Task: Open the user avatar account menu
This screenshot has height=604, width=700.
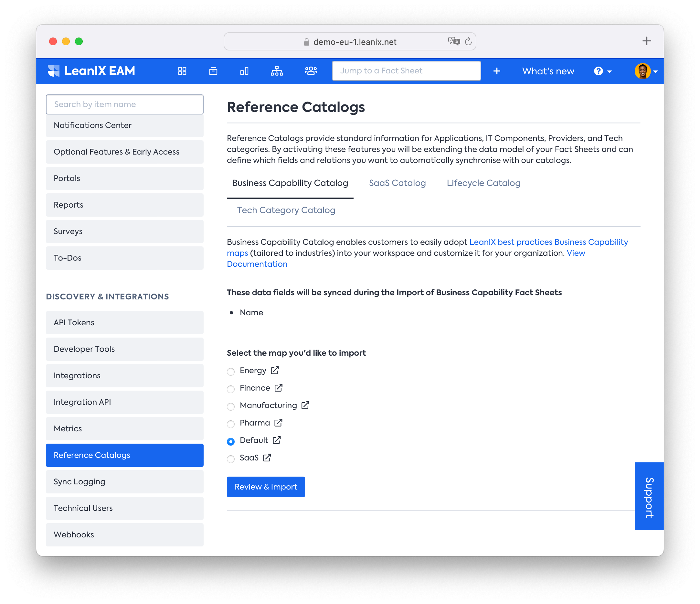Action: (x=646, y=71)
